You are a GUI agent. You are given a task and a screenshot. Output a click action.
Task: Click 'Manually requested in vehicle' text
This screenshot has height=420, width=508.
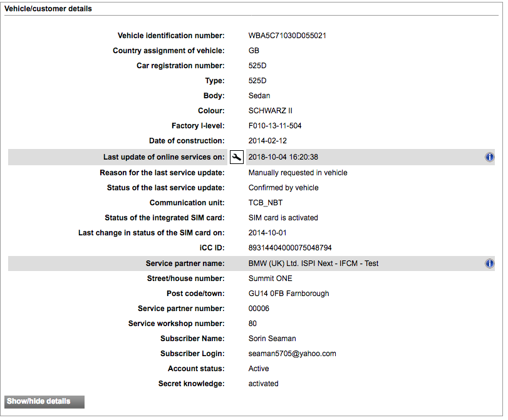tap(298, 173)
